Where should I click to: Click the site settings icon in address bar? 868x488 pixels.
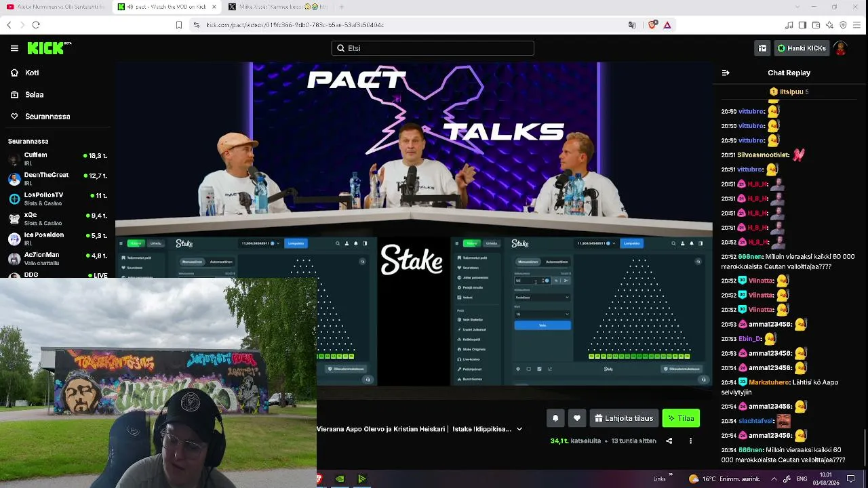pyautogui.click(x=197, y=25)
